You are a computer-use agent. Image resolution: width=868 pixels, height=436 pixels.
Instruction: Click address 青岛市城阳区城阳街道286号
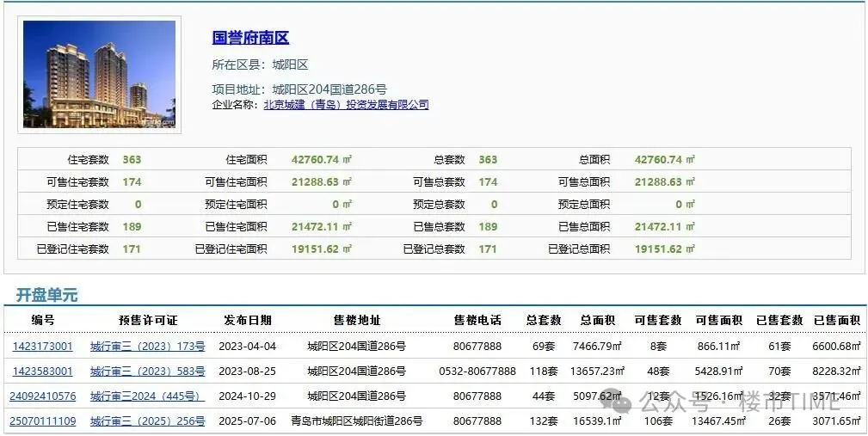357,421
